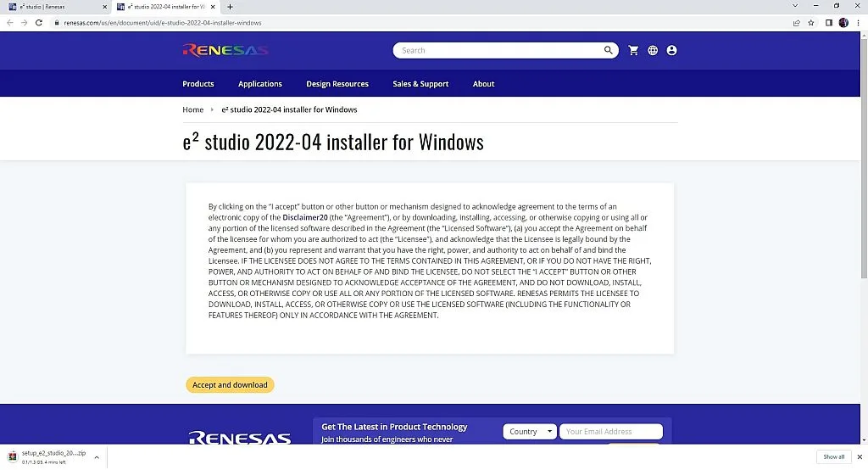Click into the site Search field
This screenshot has height=470, width=868.
coord(498,50)
